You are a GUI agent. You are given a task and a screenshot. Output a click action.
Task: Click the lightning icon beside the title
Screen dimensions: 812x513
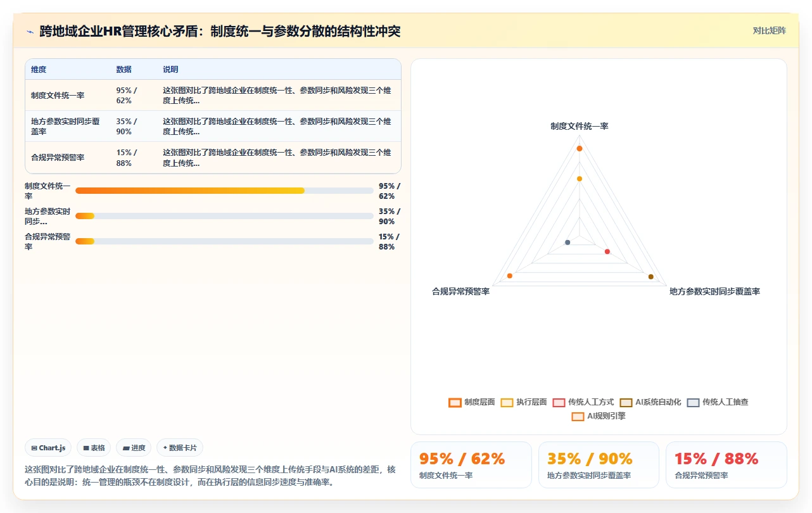30,32
